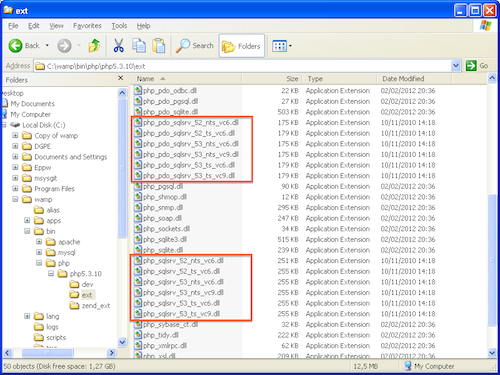Open Back history dropdown arrow
Image resolution: width=500 pixels, height=375 pixels.
click(47, 45)
